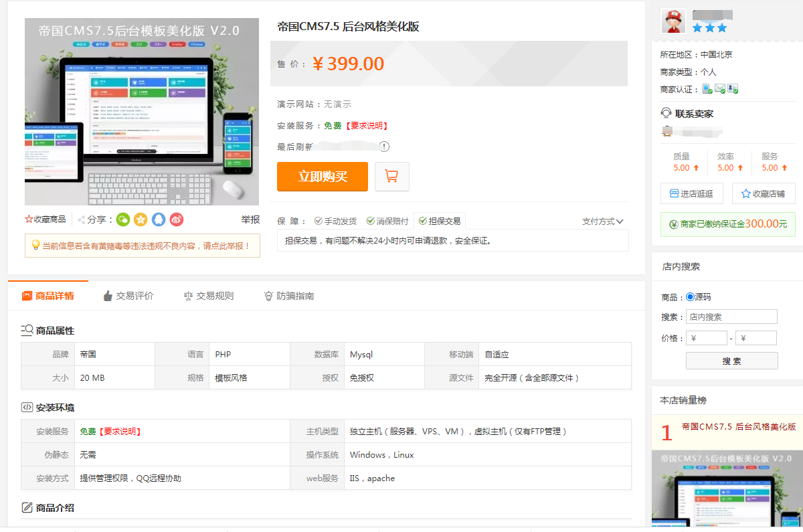Image resolution: width=803 pixels, height=532 pixels.
Task: Open the 防骗指南 tab
Action: [289, 296]
